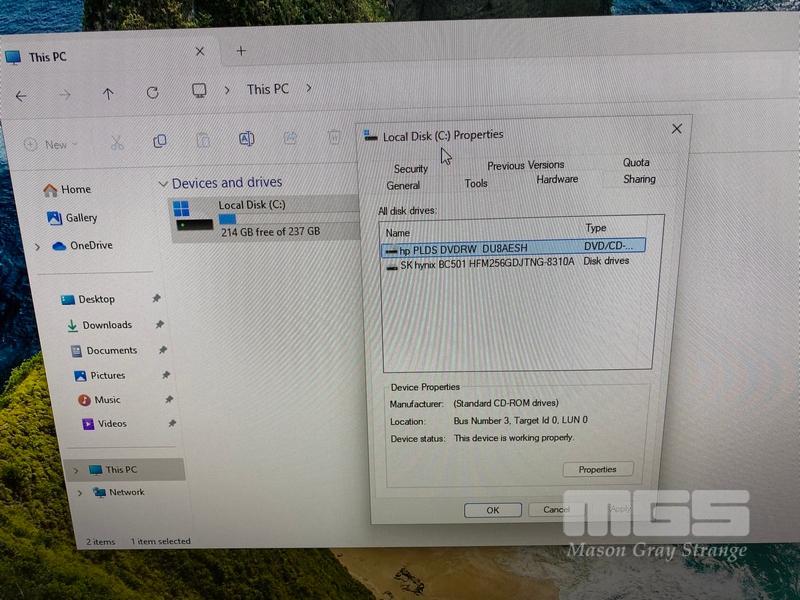Viewport: 800px width, 600px height.
Task: Switch to the Security tab
Action: pyautogui.click(x=410, y=169)
